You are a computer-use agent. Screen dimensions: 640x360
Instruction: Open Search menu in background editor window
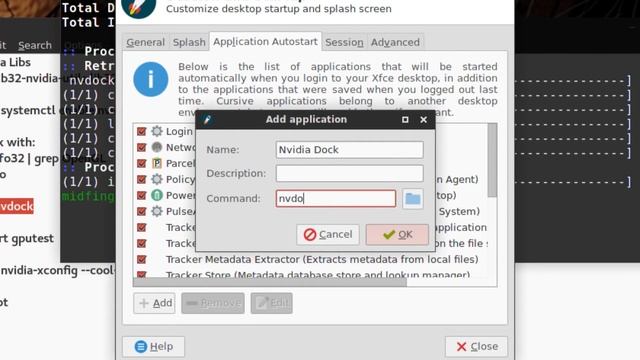(35, 45)
